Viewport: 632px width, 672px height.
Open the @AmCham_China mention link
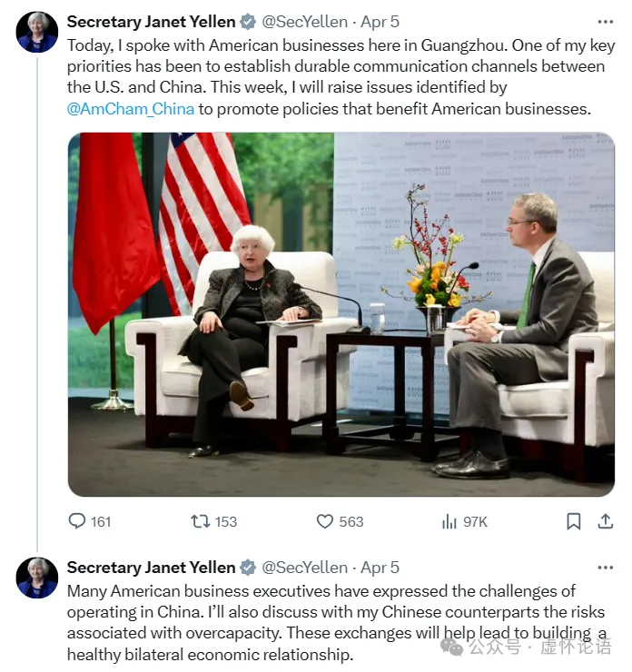131,110
